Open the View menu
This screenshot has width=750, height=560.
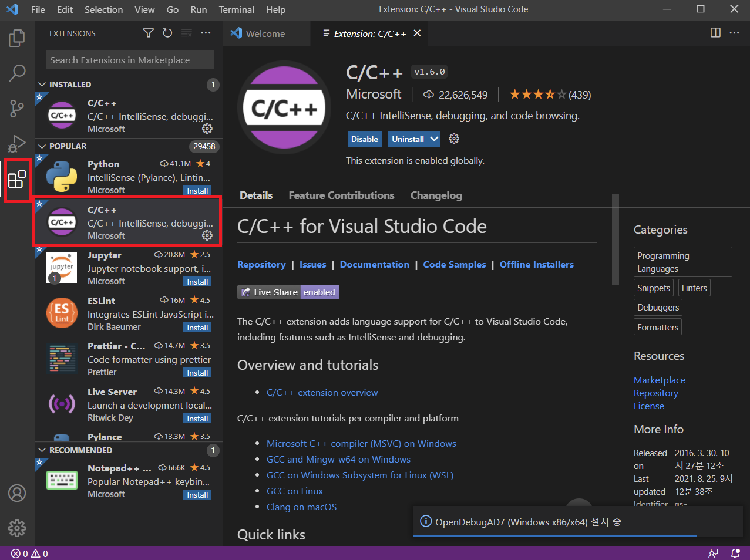144,9
